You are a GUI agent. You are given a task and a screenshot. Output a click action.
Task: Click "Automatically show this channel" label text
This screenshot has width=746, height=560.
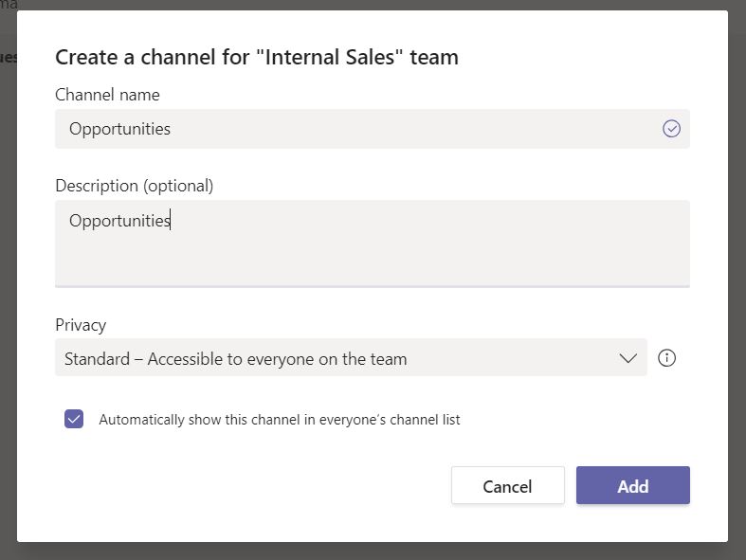(279, 419)
